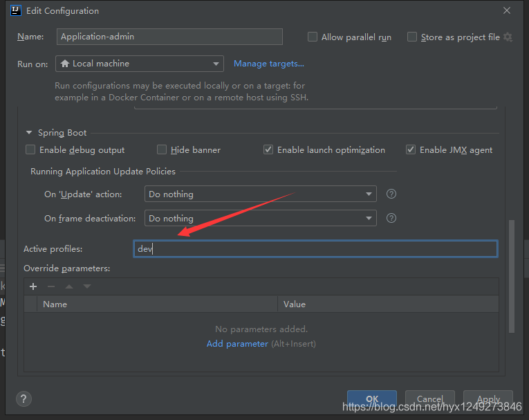The width and height of the screenshot is (529, 420).
Task: Click 'Running Application Update Policies' label
Action: [x=103, y=172]
